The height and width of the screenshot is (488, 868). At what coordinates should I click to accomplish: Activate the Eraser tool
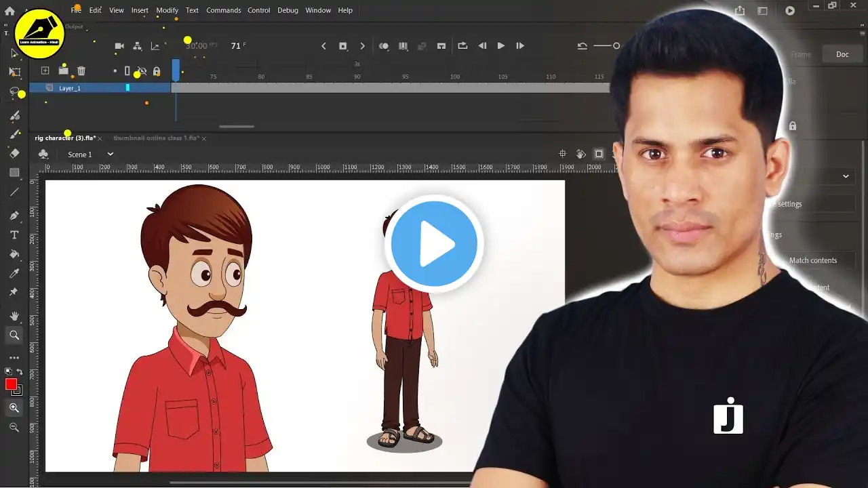[x=14, y=153]
